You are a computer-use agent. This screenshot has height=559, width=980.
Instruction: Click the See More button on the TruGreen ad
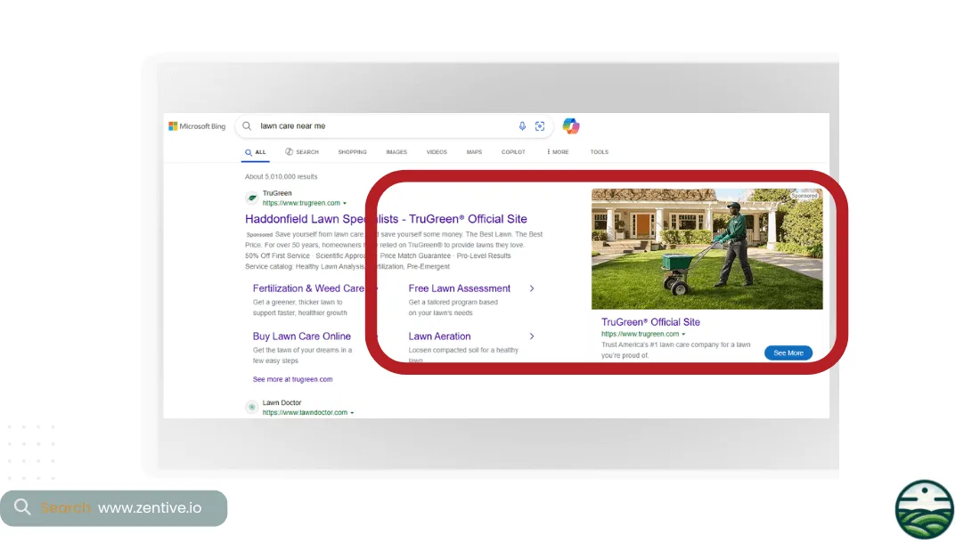(x=788, y=352)
